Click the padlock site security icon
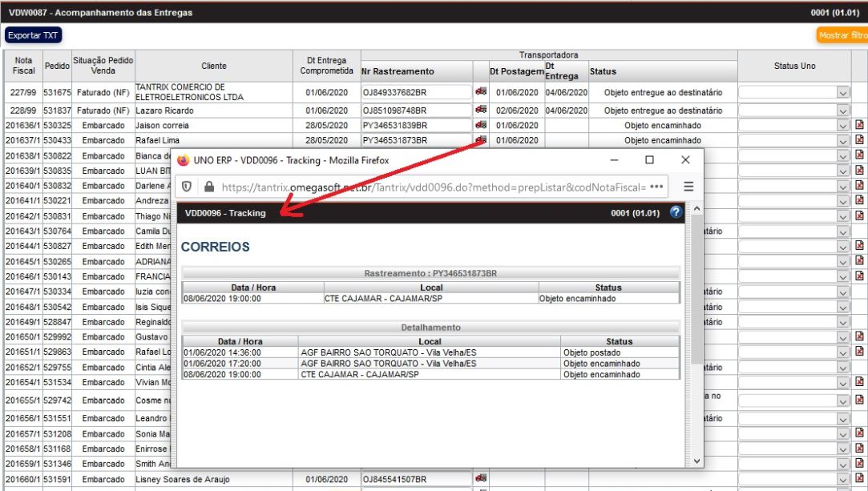The image size is (868, 491). [208, 186]
